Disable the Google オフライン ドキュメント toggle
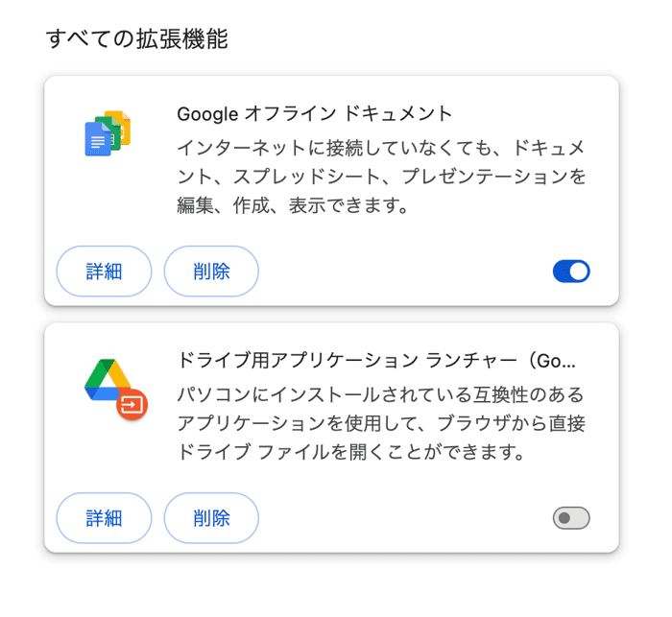Image resolution: width=672 pixels, height=617 pixels. click(x=571, y=272)
